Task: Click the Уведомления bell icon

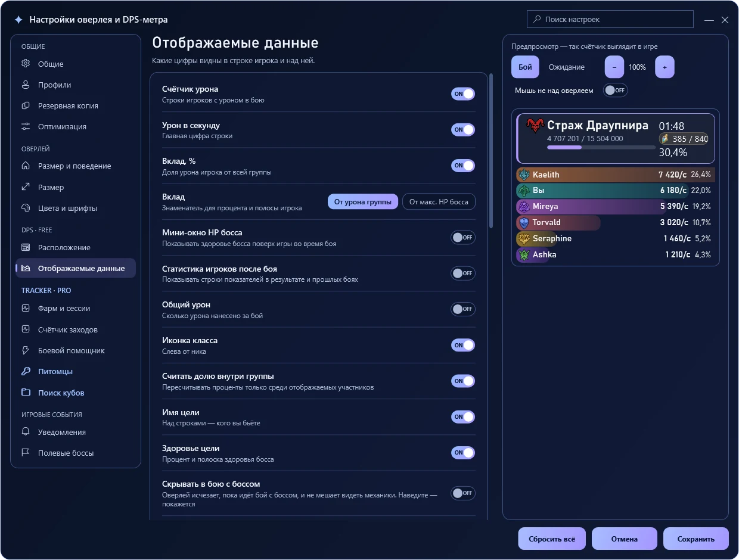Action: [26, 432]
